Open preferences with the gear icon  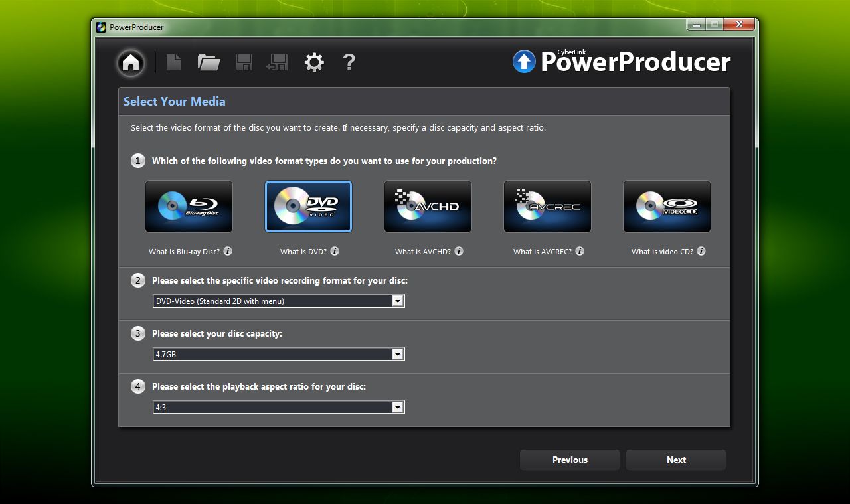(314, 62)
